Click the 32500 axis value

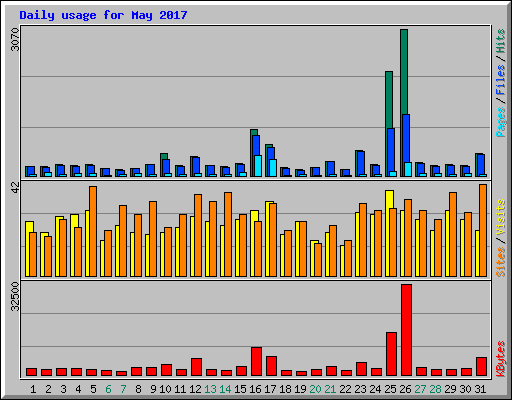pyautogui.click(x=15, y=296)
